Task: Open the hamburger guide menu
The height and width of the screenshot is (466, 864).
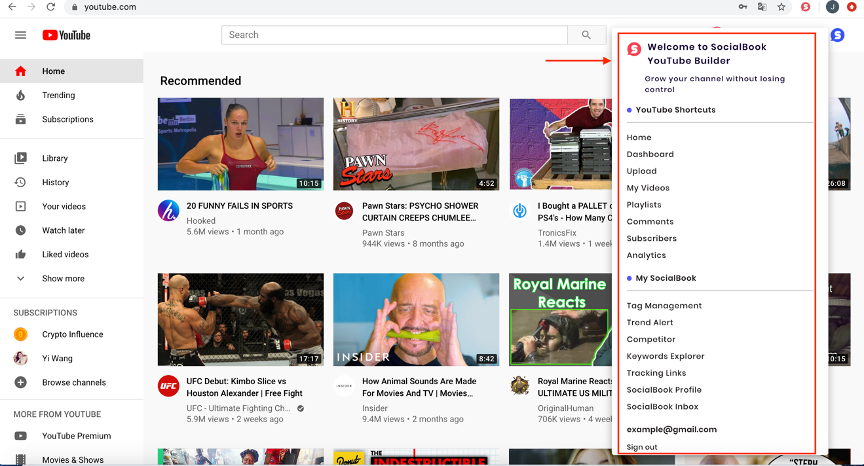Action: pyautogui.click(x=20, y=35)
